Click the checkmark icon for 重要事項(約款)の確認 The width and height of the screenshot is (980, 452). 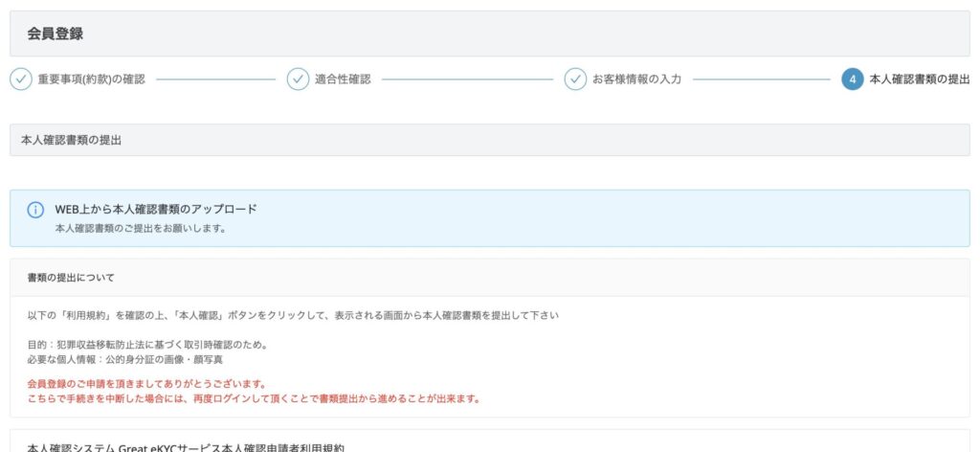[x=21, y=79]
